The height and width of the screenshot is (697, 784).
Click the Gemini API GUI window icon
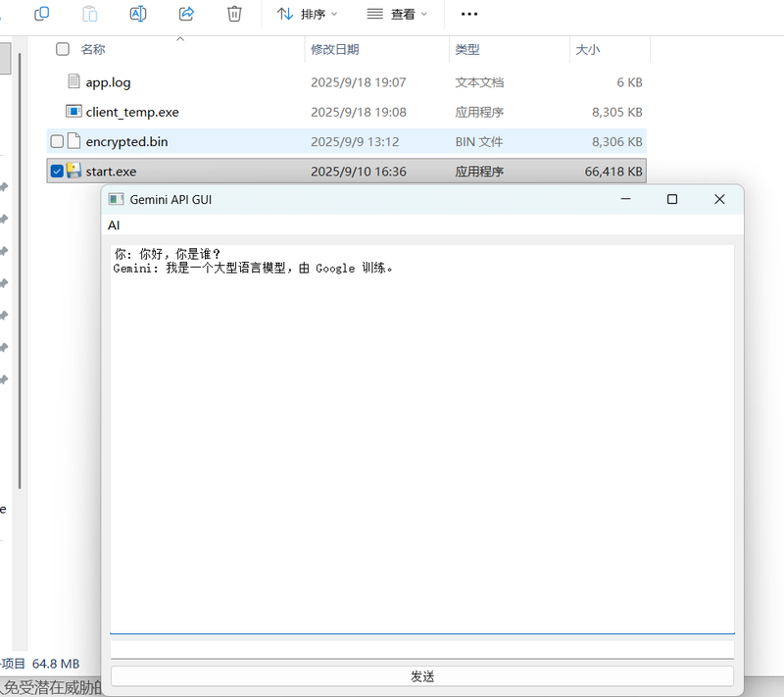coord(116,200)
